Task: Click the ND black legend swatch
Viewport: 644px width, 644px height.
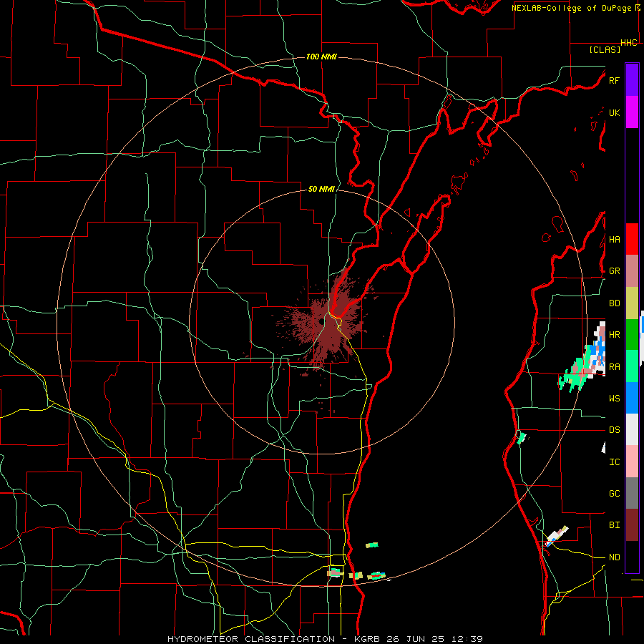Action: point(632,557)
